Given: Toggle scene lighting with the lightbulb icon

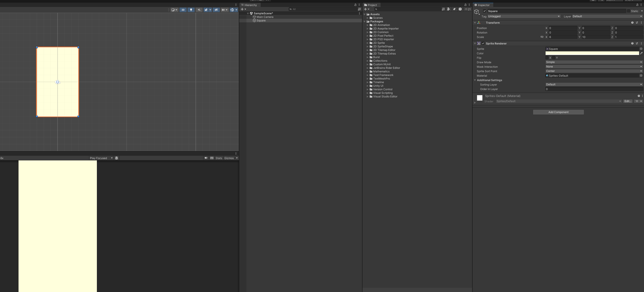Looking at the screenshot, I should (191, 10).
